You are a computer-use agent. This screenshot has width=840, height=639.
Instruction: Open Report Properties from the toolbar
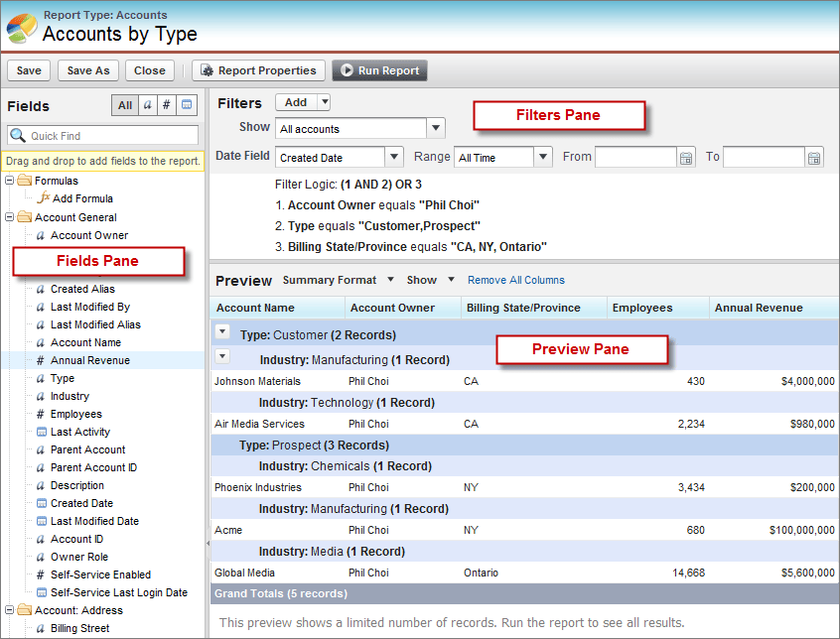pos(258,70)
